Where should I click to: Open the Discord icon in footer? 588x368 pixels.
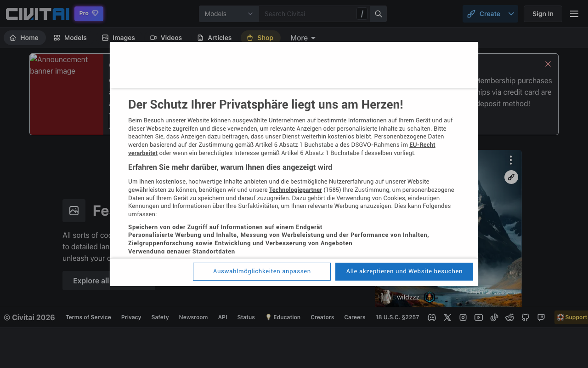point(432,317)
